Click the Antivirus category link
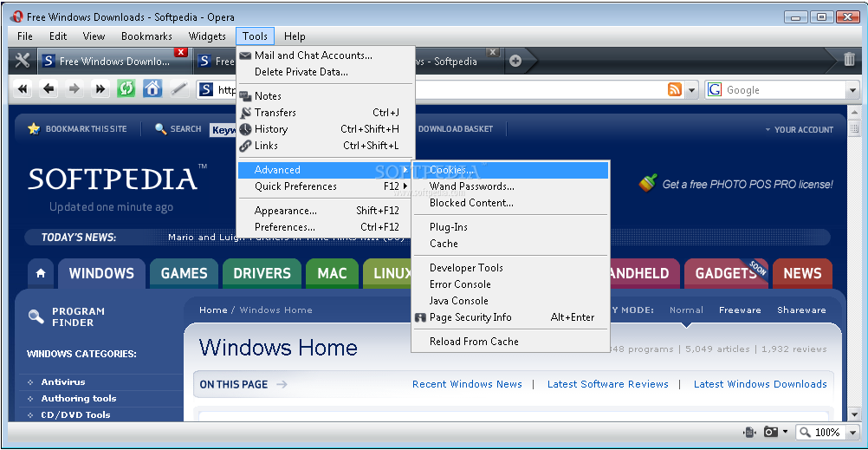 tap(63, 382)
